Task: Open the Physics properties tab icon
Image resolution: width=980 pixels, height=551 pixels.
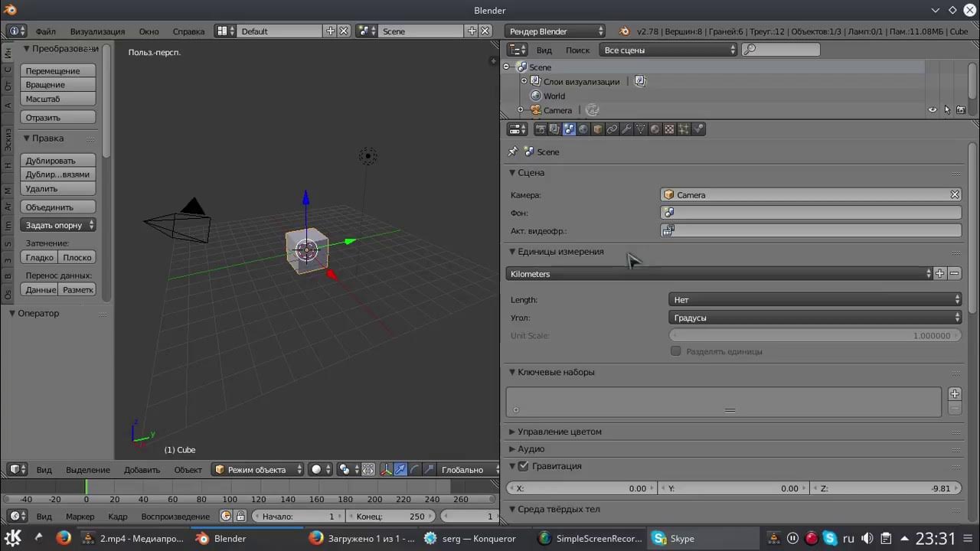Action: click(x=698, y=129)
